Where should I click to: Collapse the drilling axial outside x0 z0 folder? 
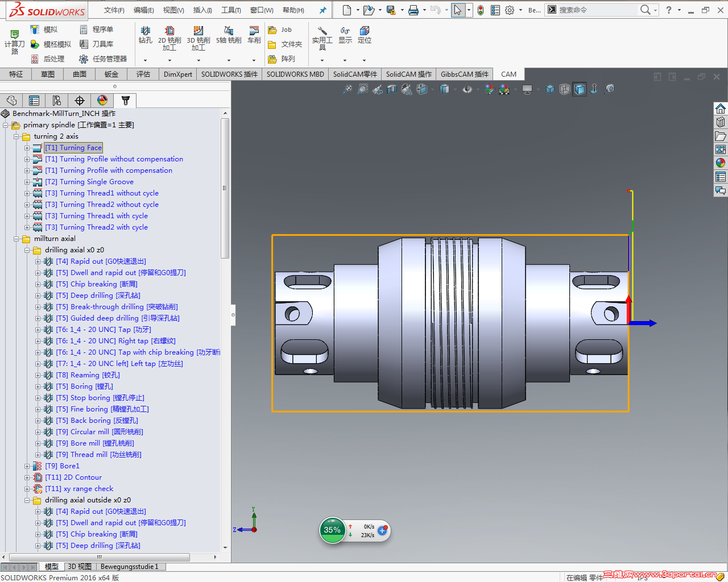[27, 500]
